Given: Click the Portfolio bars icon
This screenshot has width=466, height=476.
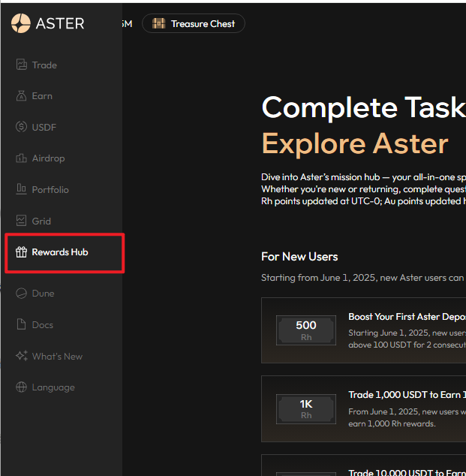Looking at the screenshot, I should pyautogui.click(x=21, y=189).
